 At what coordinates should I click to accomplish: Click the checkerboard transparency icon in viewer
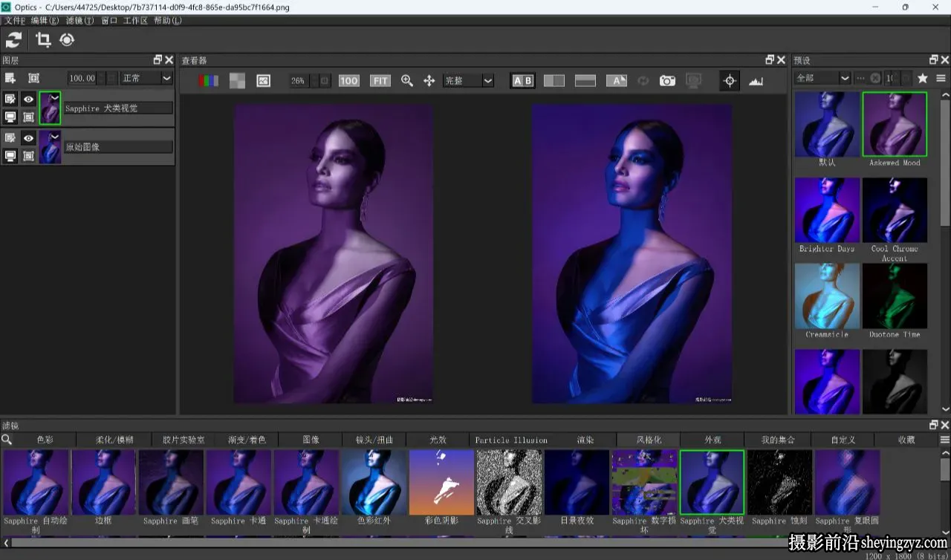pyautogui.click(x=237, y=81)
